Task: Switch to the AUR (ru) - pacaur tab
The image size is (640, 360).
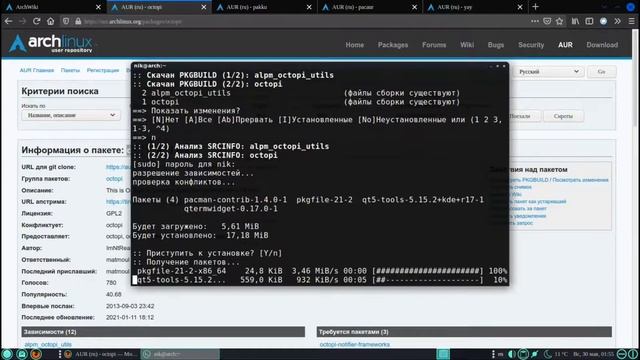Action: tap(369, 7)
